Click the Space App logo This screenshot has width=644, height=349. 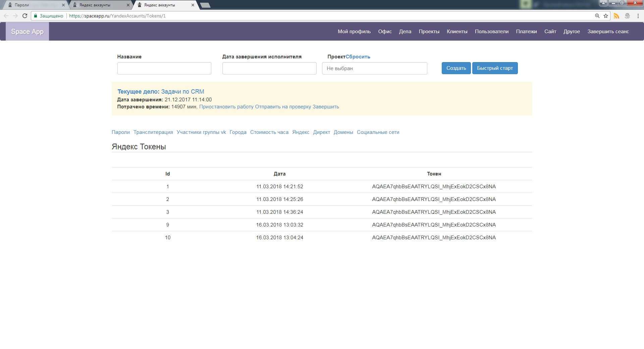pyautogui.click(x=27, y=32)
